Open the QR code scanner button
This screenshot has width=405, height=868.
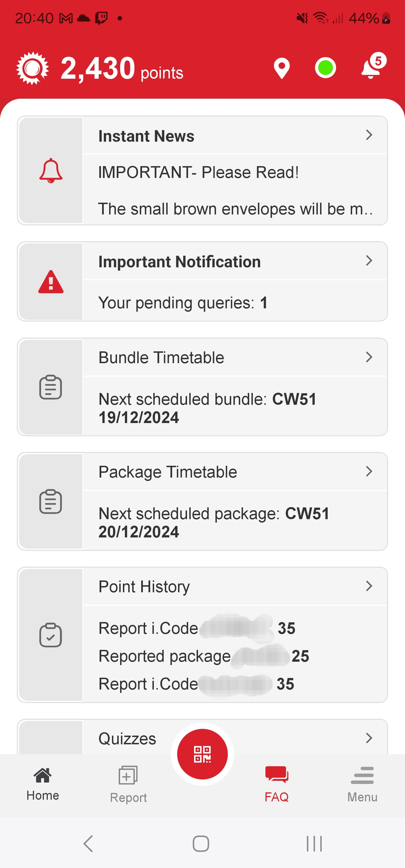(x=202, y=754)
